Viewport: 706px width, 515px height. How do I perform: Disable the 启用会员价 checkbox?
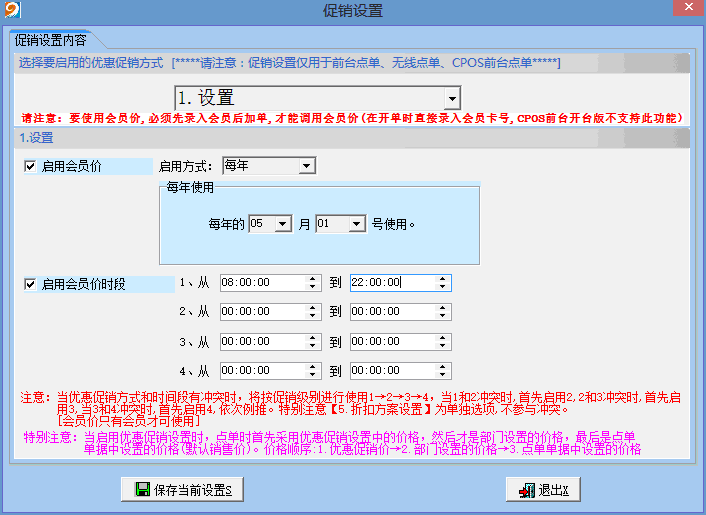30,166
